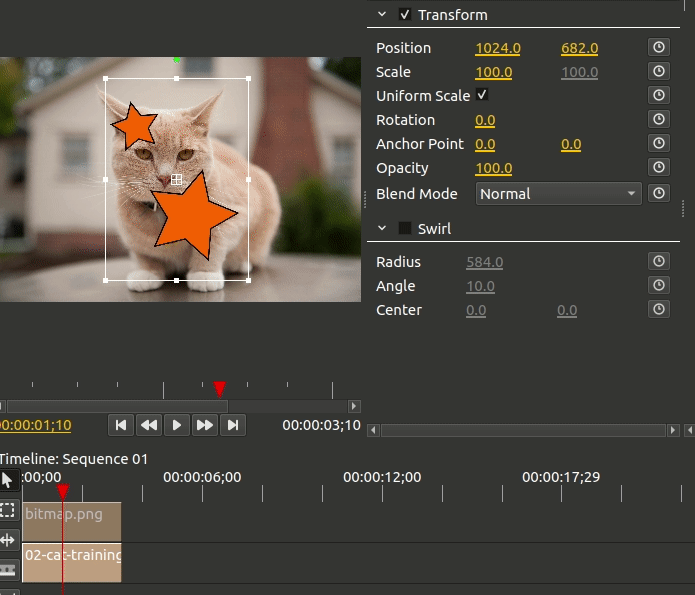
Task: Skip to the end of sequence
Action: (x=233, y=425)
